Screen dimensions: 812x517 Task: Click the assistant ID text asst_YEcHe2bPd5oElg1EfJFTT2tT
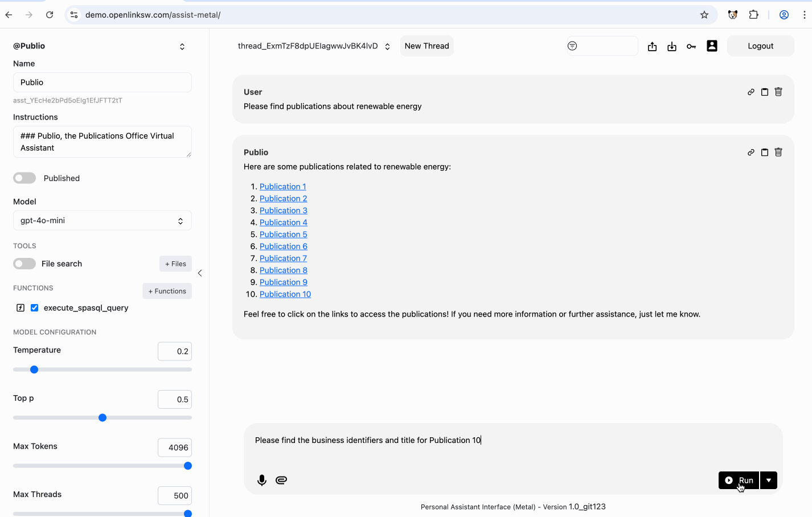tap(68, 100)
